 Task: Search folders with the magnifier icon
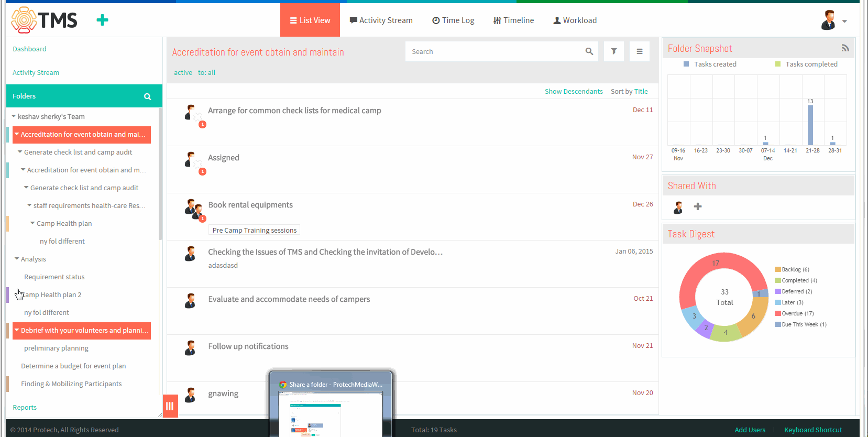pyautogui.click(x=148, y=96)
